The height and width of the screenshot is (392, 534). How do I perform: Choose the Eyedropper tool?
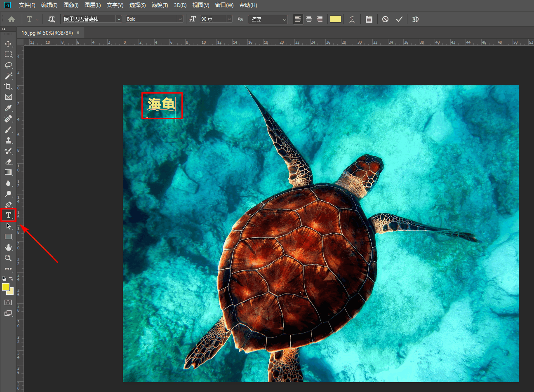coord(8,108)
